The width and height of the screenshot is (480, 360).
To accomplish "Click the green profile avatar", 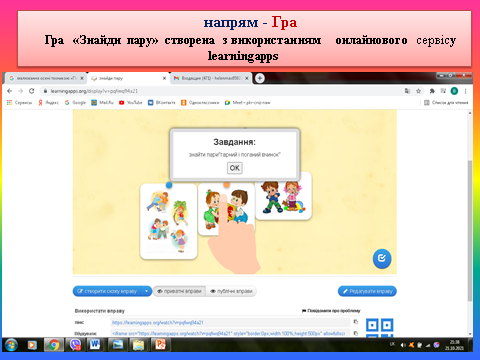I will tap(454, 91).
